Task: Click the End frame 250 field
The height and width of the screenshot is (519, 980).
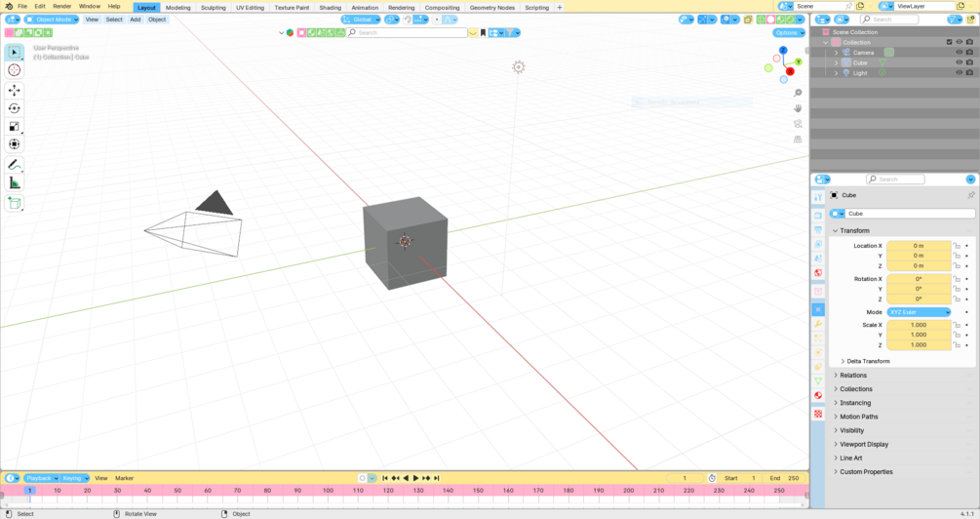Action: (785, 478)
